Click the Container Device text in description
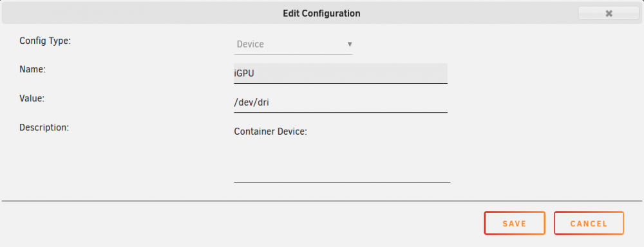The height and width of the screenshot is (247, 644). (x=270, y=132)
